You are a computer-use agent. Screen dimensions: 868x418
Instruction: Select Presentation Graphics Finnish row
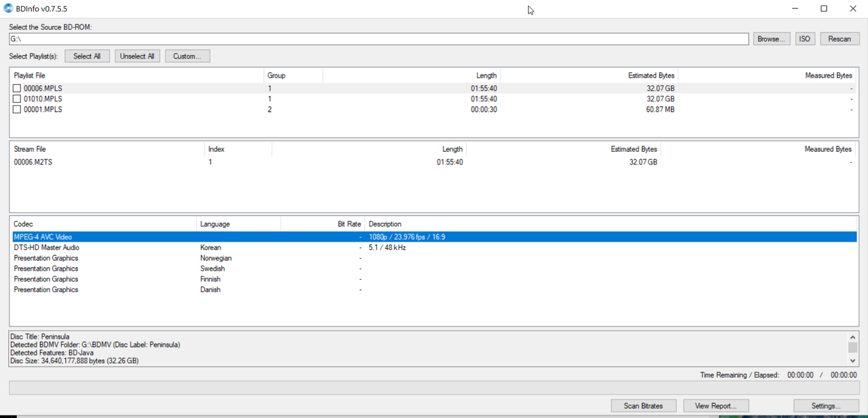[434, 279]
